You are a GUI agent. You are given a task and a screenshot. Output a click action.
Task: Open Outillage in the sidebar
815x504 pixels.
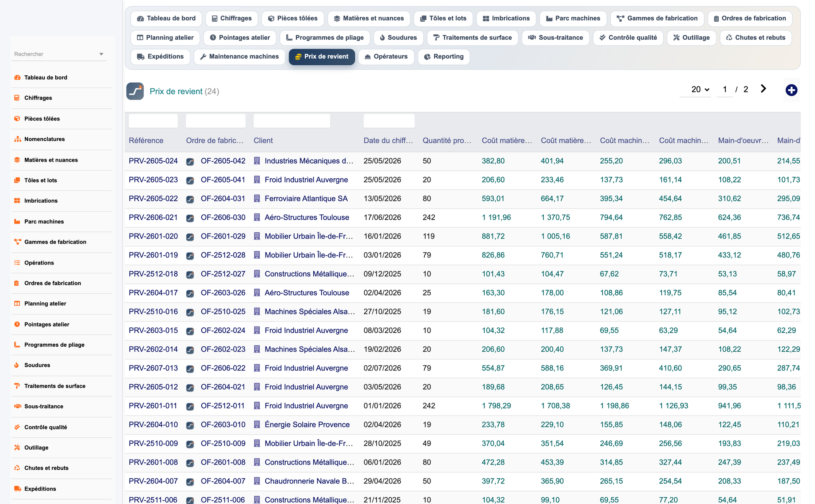point(36,448)
